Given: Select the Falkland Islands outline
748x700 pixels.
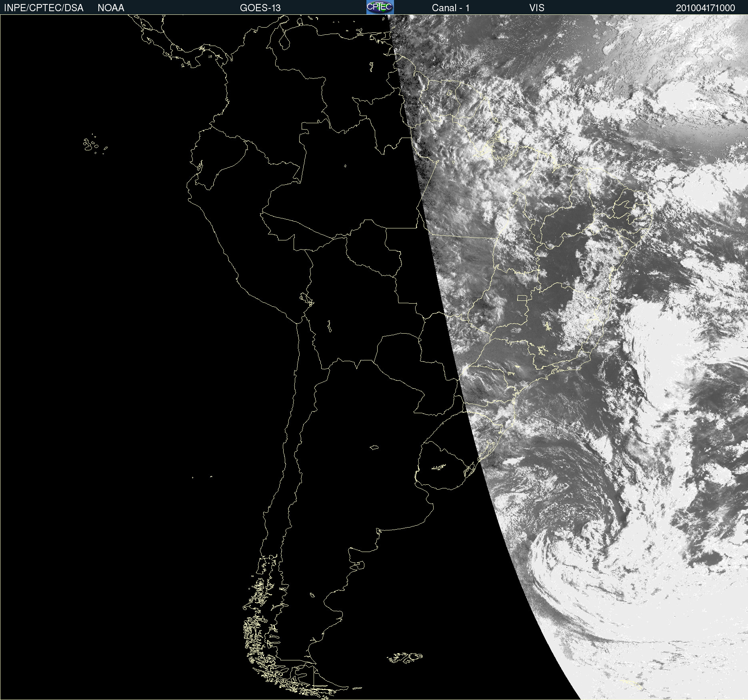Looking at the screenshot, I should pos(405,657).
